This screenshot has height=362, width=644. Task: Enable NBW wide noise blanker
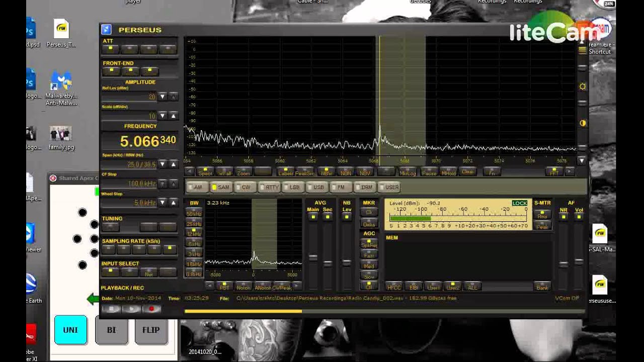click(x=327, y=172)
